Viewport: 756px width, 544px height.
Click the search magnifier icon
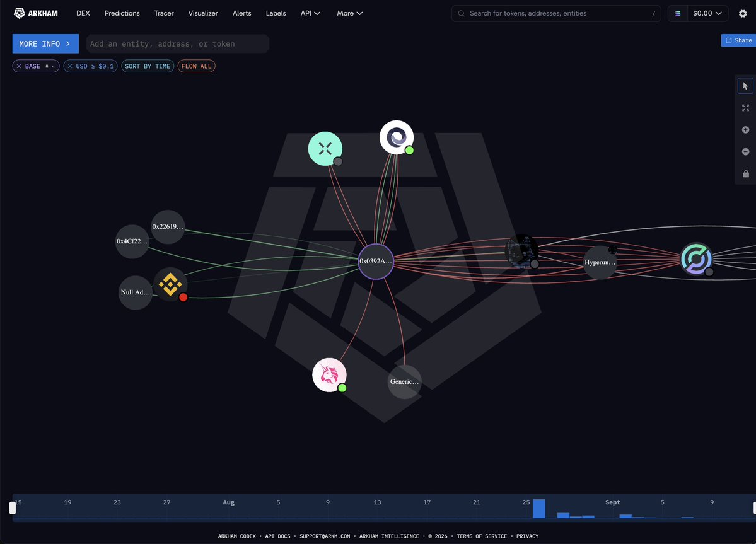[x=461, y=13]
